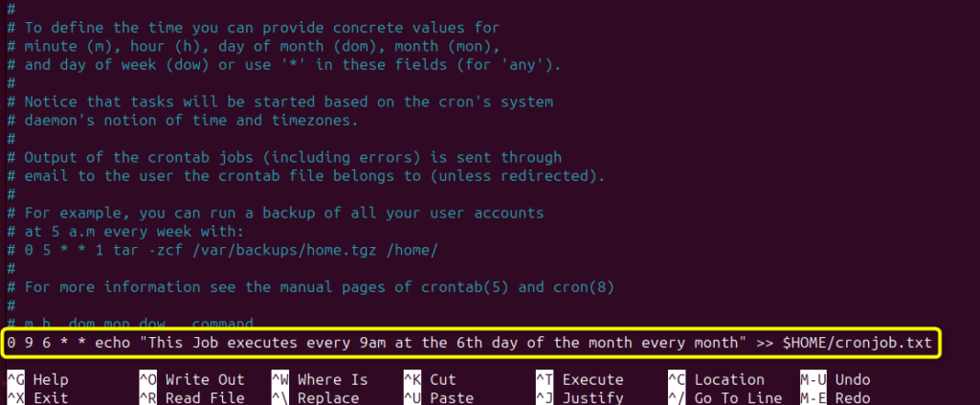Click the ^K Cut shortcut
Image resolution: width=980 pixels, height=405 pixels.
pos(430,380)
